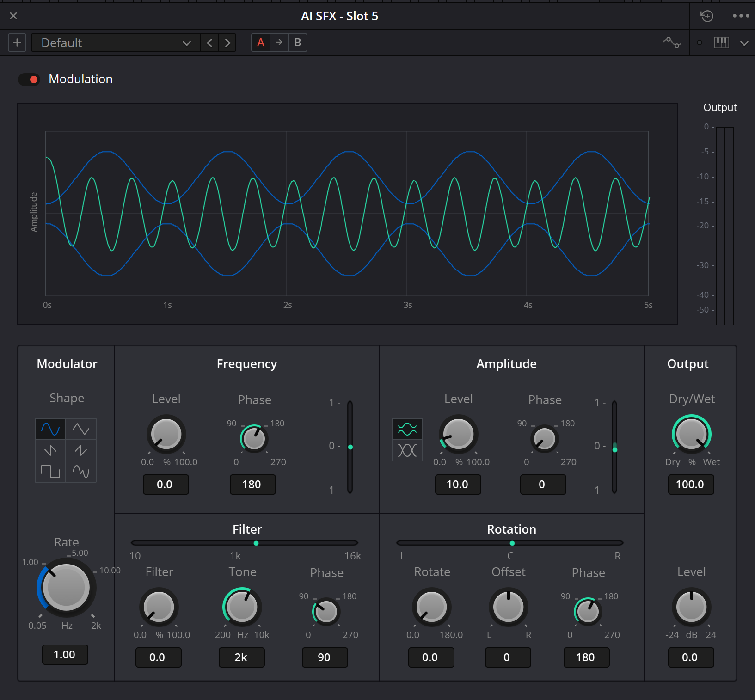The image size is (755, 700).
Task: Open the keyboard MIDI icon
Action: click(x=722, y=43)
